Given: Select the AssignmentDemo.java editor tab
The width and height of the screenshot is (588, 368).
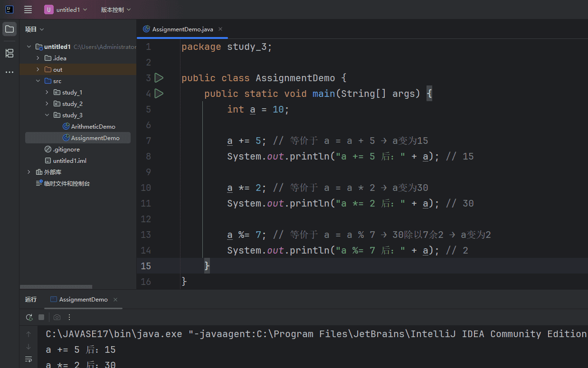Looking at the screenshot, I should 182,29.
